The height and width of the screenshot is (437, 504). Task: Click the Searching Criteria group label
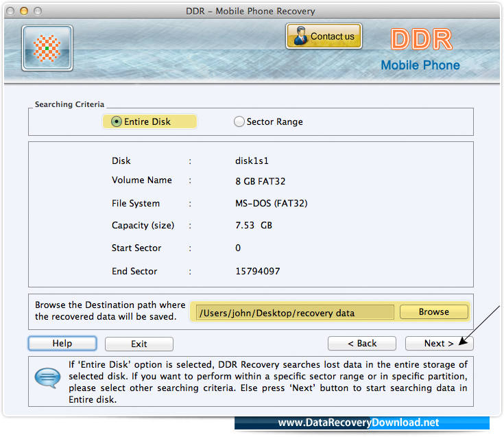click(69, 104)
